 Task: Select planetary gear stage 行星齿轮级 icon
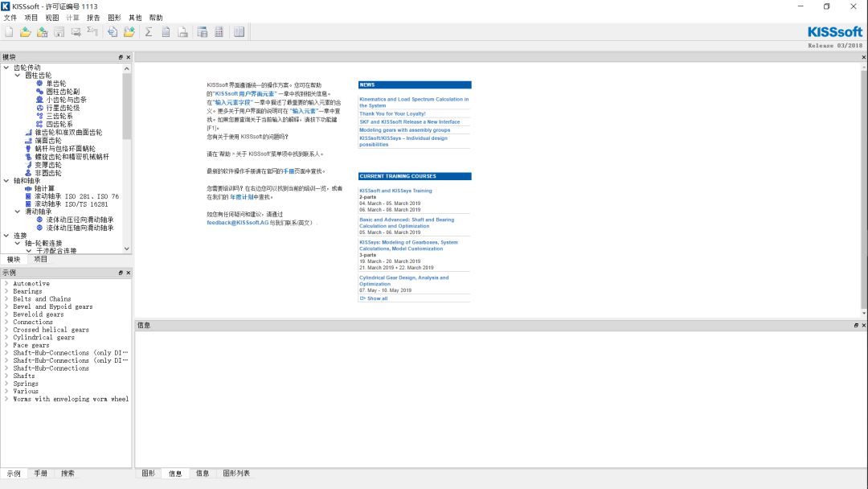coord(40,108)
